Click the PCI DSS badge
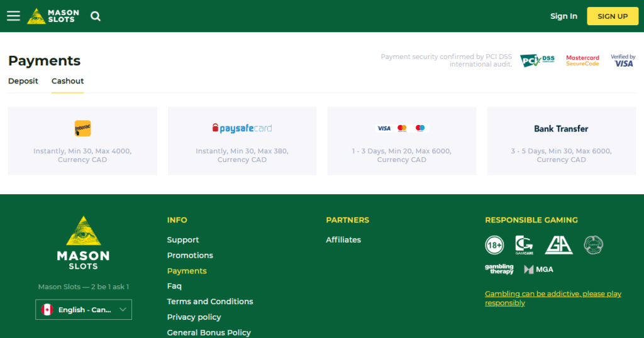644x338 pixels. [x=537, y=60]
